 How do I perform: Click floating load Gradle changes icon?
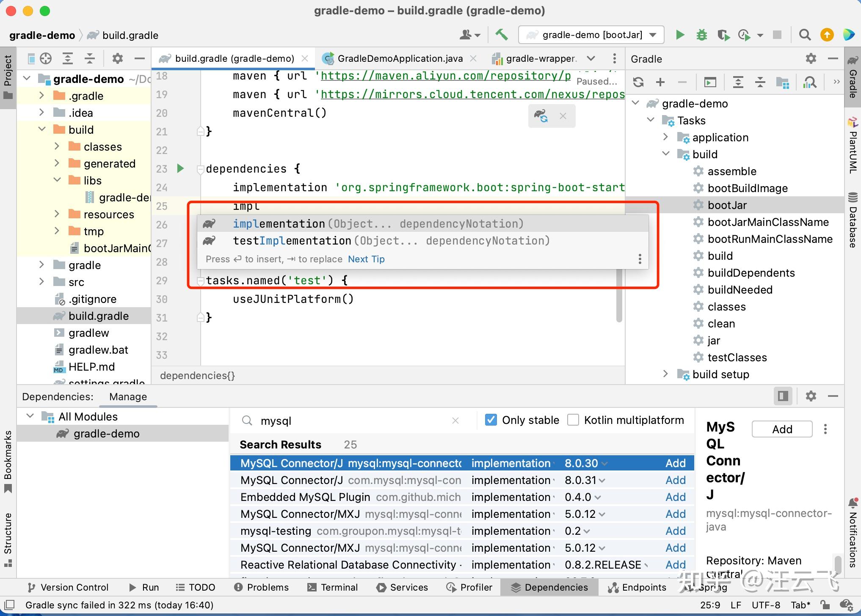[x=541, y=115]
